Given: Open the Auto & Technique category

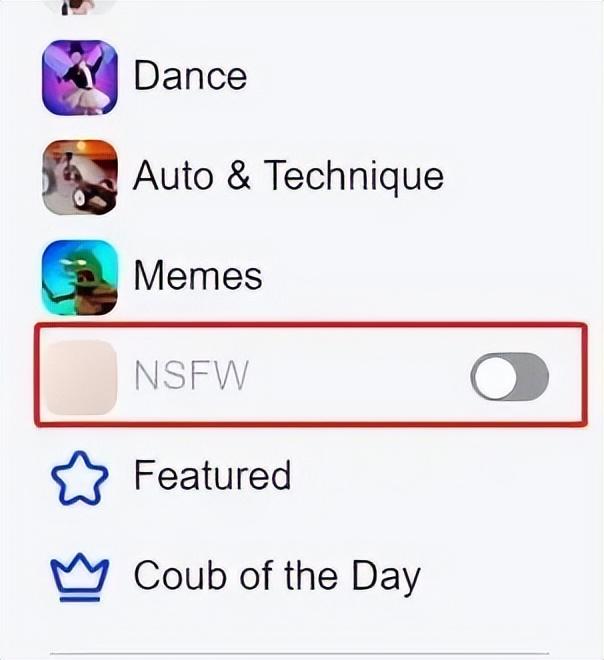Looking at the screenshot, I should (288, 177).
